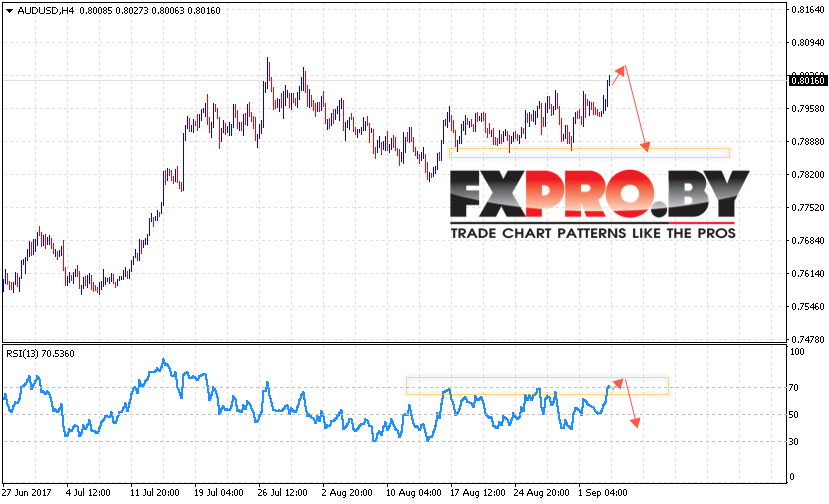Click the 10 Aug 04:00 time label
Screen dimensions: 829x504
413,492
